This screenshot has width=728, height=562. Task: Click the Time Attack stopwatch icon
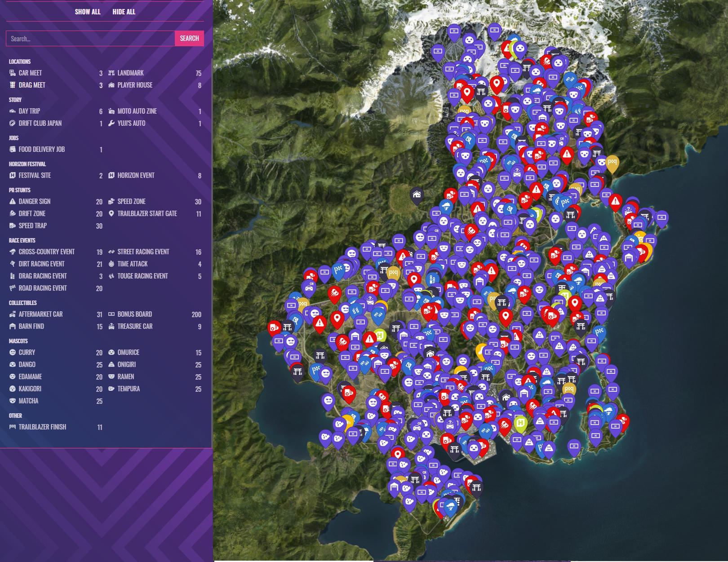point(111,264)
